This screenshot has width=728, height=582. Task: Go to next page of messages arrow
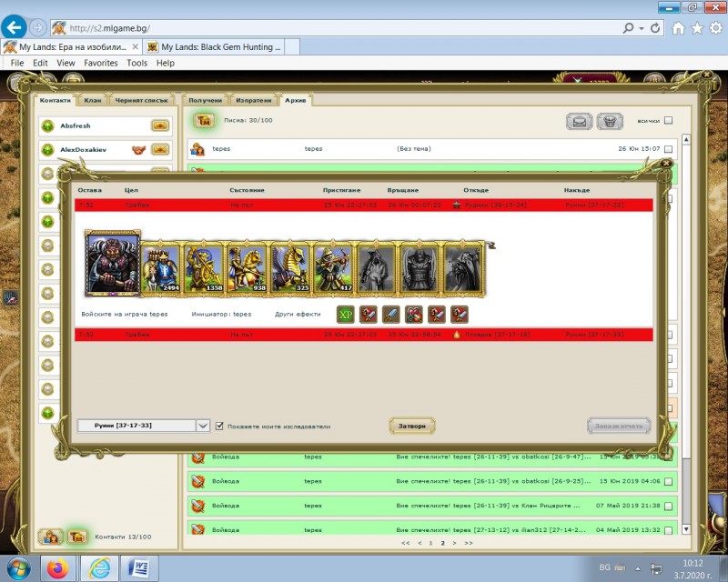(x=454, y=542)
